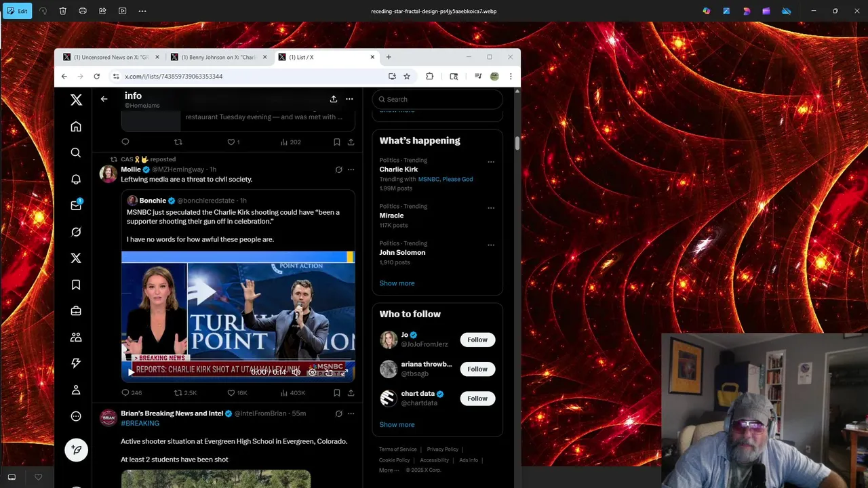Open More circle icon in sidebar
This screenshot has width=868, height=488.
coord(76,416)
